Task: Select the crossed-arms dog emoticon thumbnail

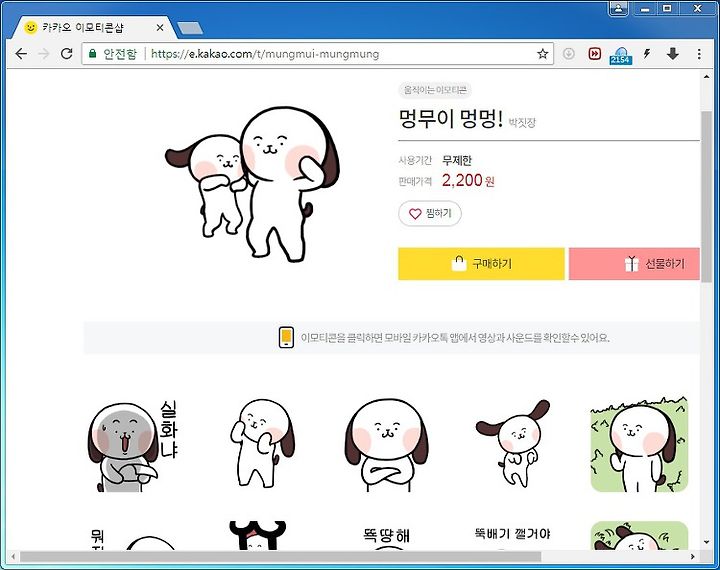Action: pyautogui.click(x=387, y=445)
